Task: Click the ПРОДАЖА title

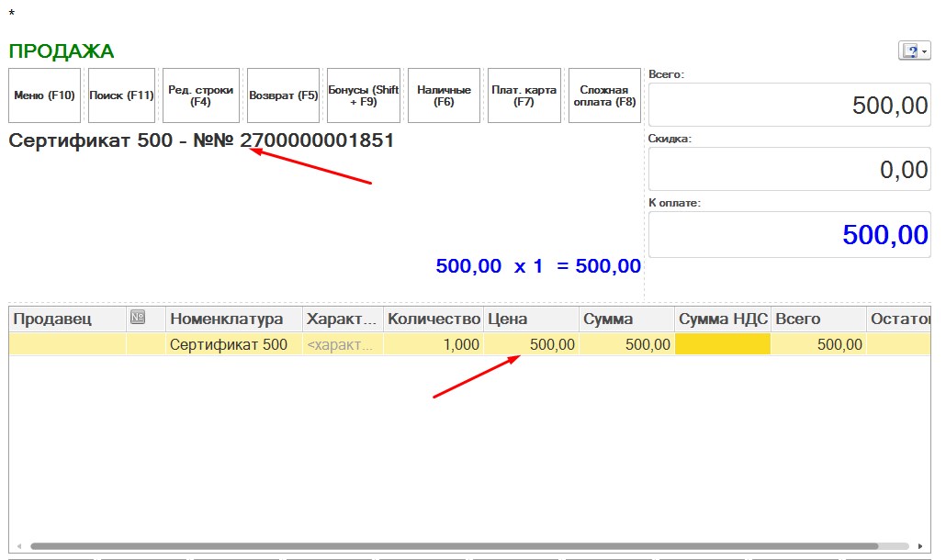Action: point(62,51)
